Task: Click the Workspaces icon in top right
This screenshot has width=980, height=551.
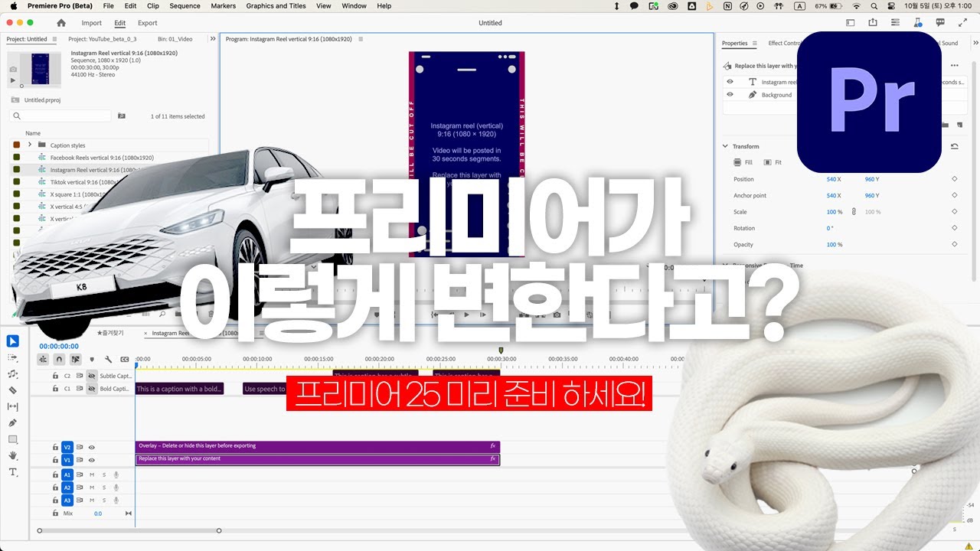Action: (x=851, y=23)
